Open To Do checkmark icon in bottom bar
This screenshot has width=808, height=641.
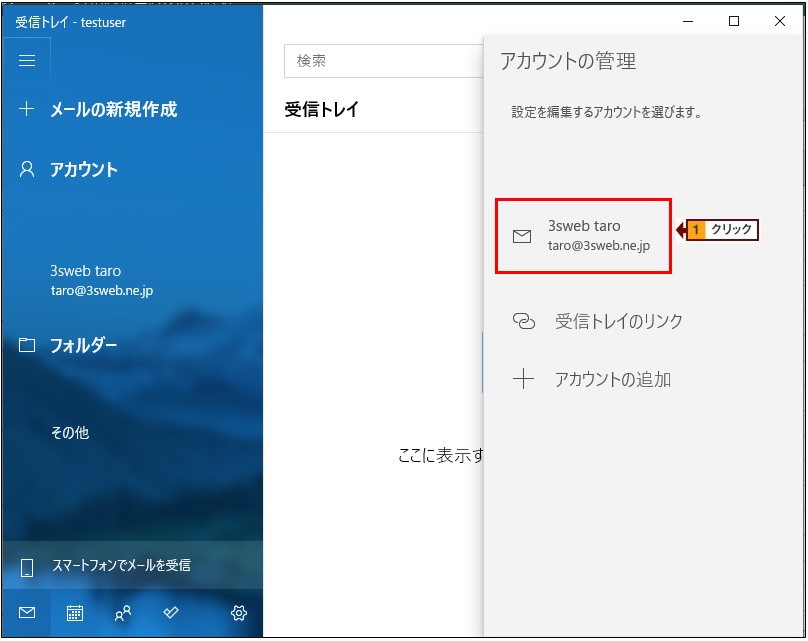pos(171,612)
